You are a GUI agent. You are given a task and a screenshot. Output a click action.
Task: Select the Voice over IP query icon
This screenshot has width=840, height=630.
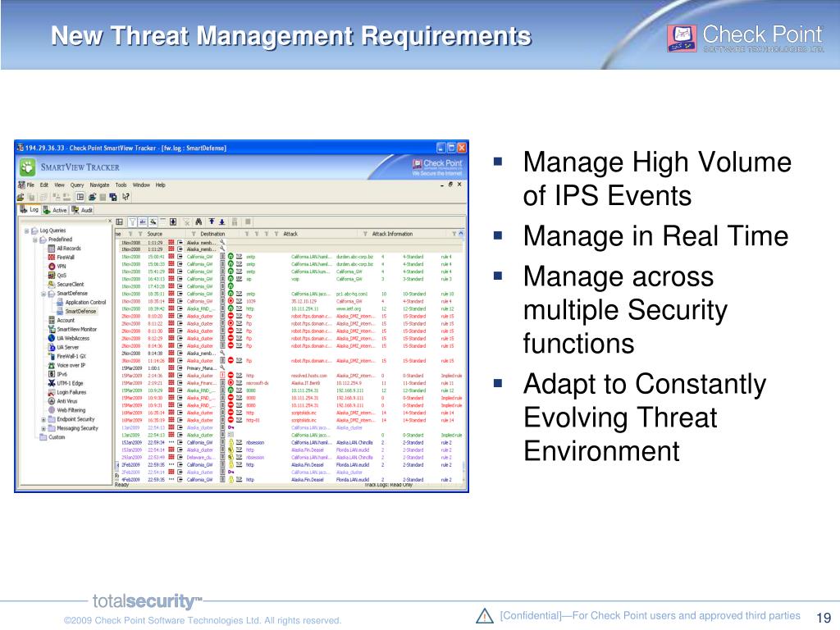(52, 365)
